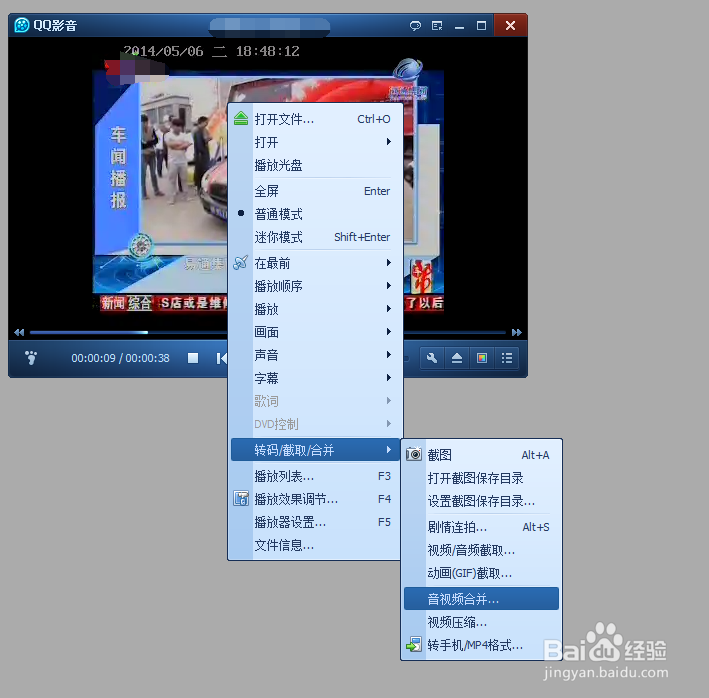Choose 设置截图保存目录...
Viewport: 709px width, 698px height.
481,501
